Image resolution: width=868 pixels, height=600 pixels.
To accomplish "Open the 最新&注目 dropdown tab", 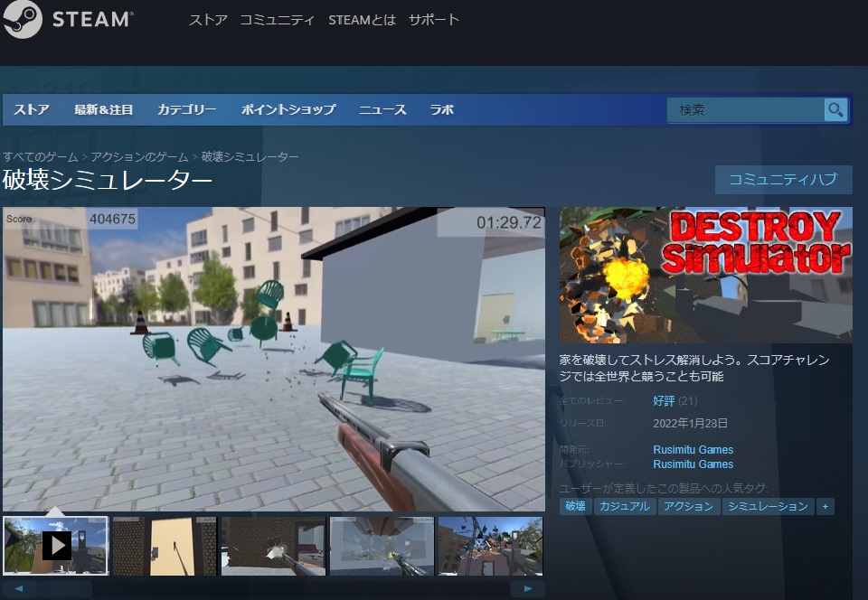I will 103,109.
